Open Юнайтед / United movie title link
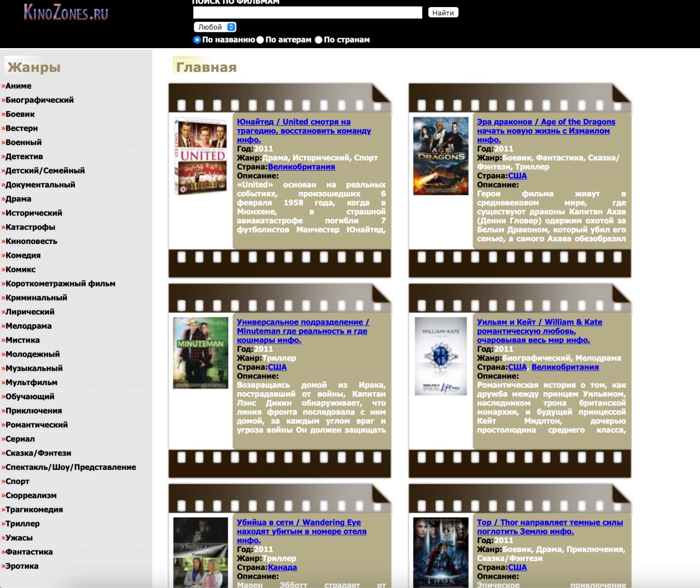Screen dimensions: 700x588 pos(304,131)
